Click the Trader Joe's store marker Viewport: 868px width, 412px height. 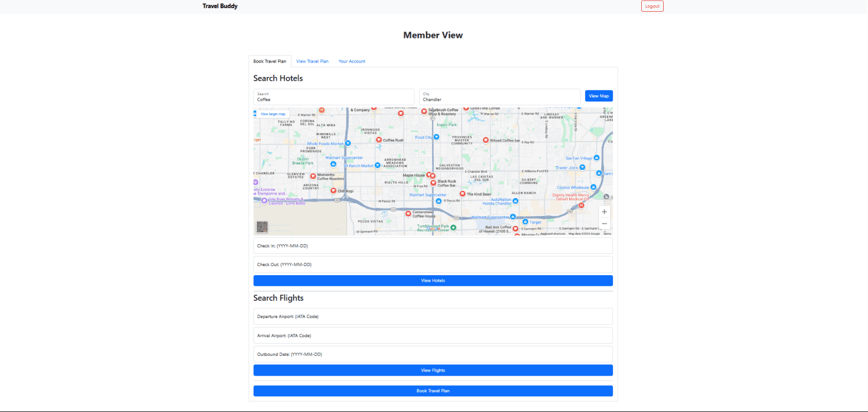(x=582, y=167)
